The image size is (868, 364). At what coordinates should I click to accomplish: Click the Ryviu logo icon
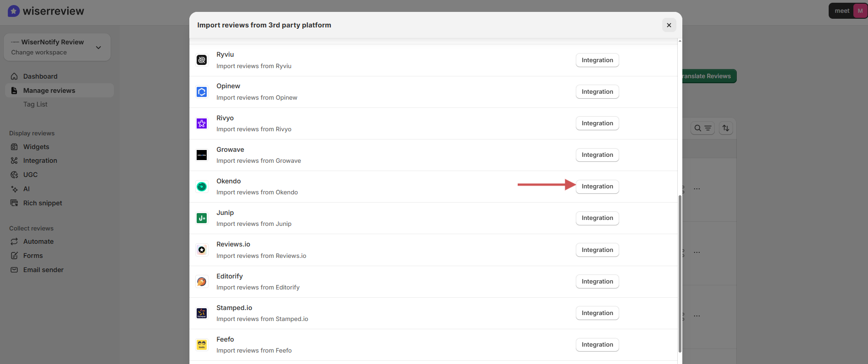(x=202, y=60)
